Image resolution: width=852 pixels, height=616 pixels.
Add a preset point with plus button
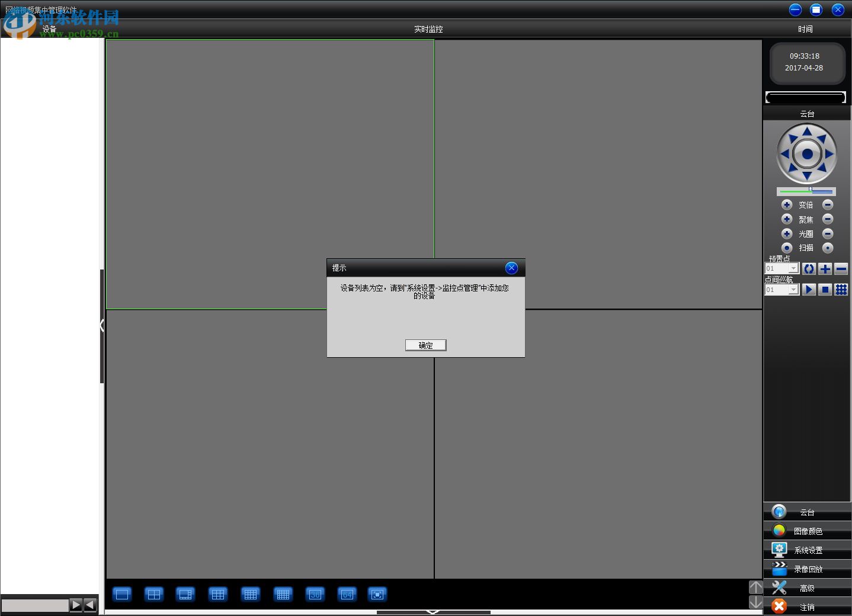825,269
